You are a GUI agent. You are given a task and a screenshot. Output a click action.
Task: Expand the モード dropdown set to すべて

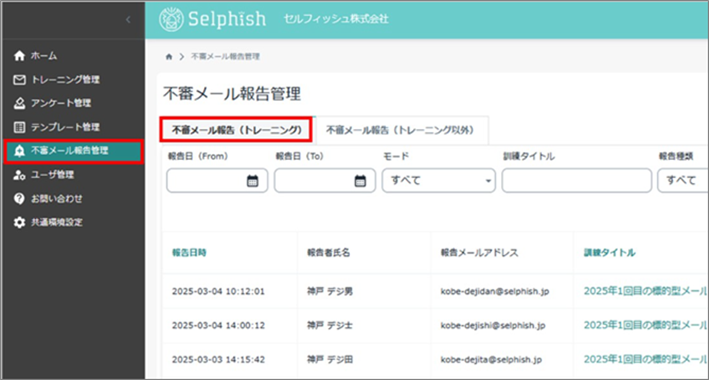point(439,180)
